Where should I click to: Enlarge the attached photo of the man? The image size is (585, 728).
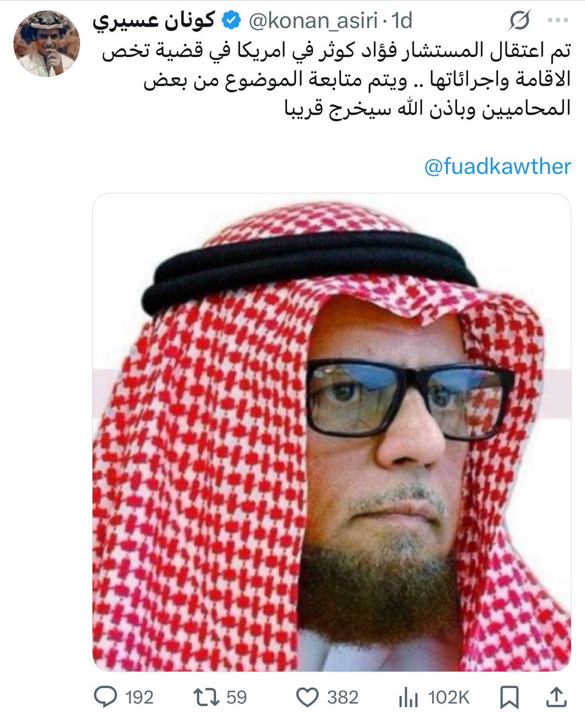332,432
